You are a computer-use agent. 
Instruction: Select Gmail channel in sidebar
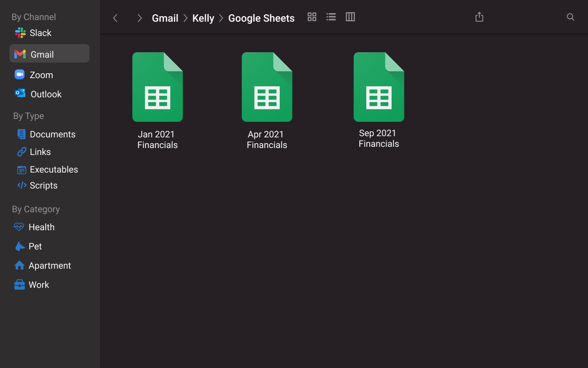[49, 54]
